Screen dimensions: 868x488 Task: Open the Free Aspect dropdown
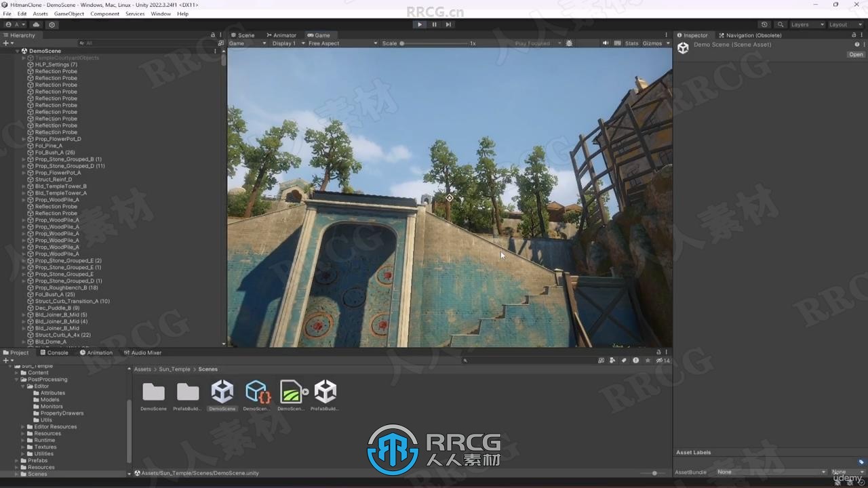pyautogui.click(x=342, y=43)
